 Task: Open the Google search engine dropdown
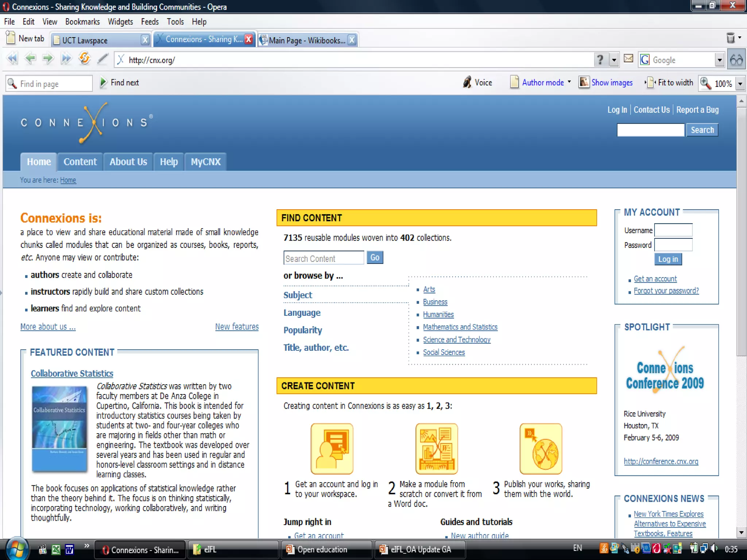point(719,60)
